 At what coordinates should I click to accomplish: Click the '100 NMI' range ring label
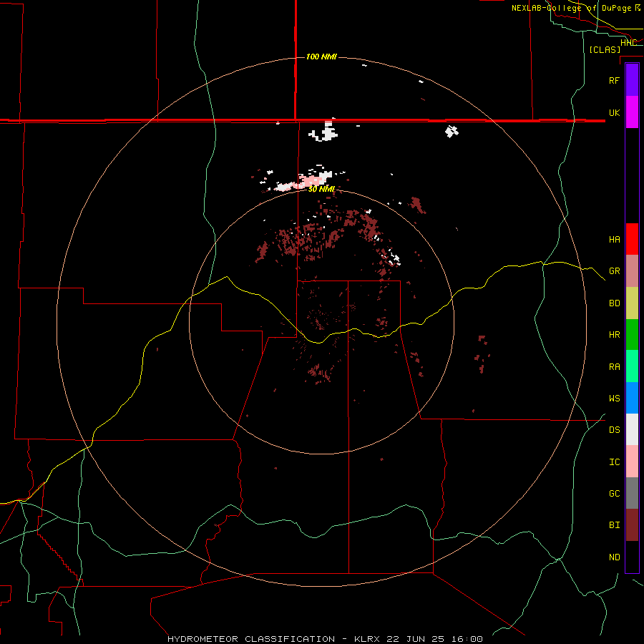pyautogui.click(x=321, y=57)
